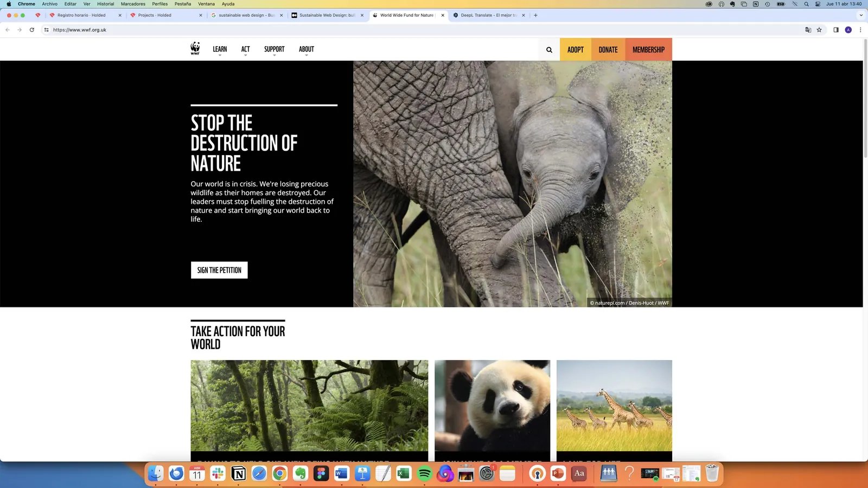
Task: Expand the LEARN navigation menu
Action: [x=220, y=49]
